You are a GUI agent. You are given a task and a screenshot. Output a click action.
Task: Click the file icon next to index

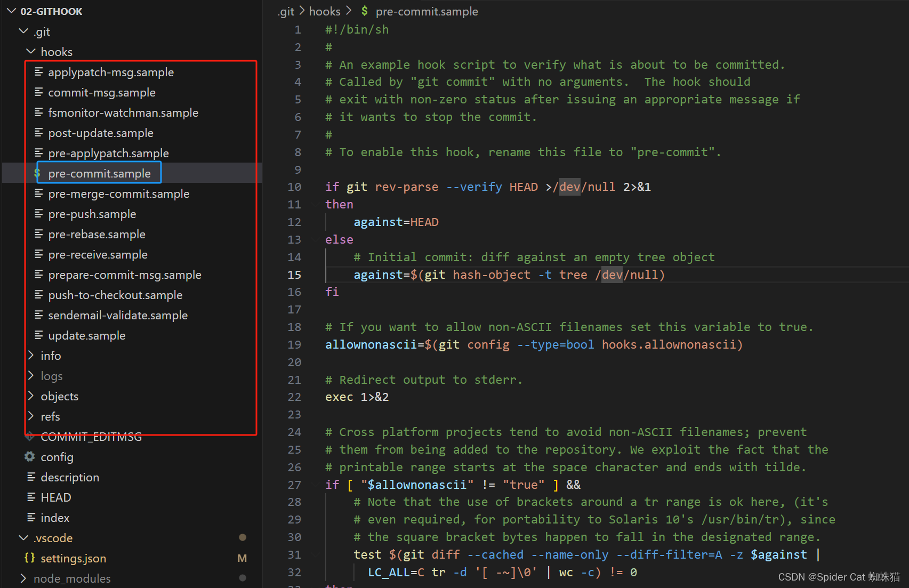tap(31, 518)
